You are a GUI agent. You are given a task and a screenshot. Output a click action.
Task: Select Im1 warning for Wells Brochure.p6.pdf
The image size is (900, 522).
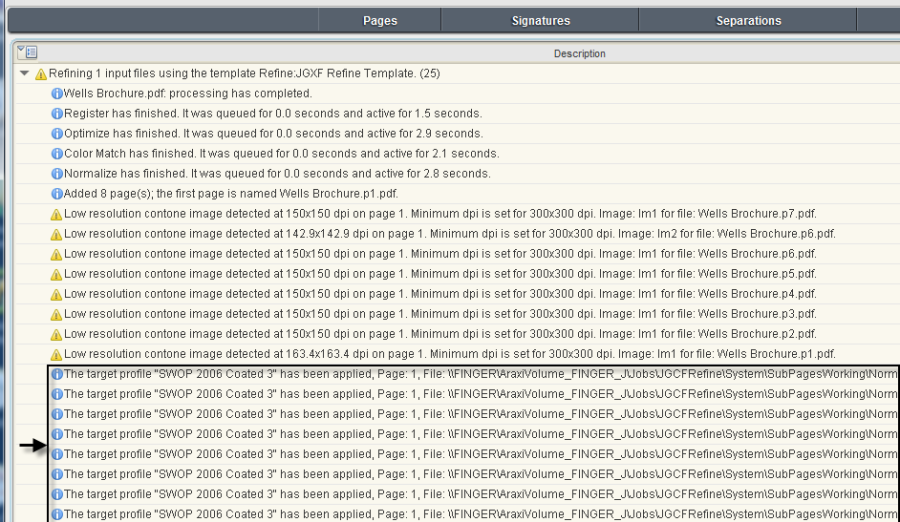[x=440, y=254]
